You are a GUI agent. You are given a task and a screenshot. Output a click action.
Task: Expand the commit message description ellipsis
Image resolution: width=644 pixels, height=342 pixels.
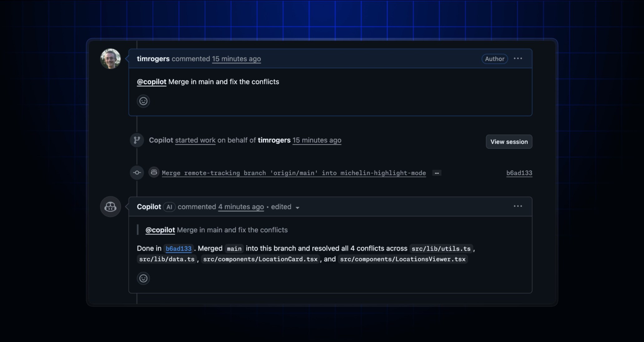[437, 173]
